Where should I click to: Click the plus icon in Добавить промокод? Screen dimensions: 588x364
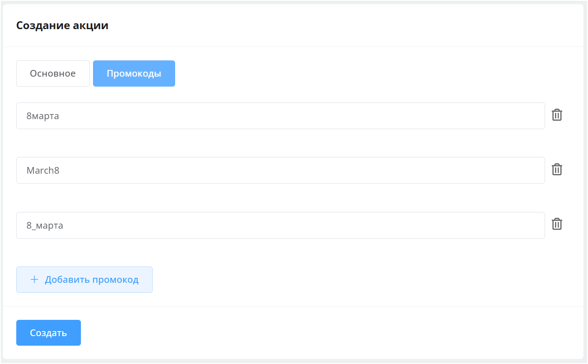pyautogui.click(x=35, y=279)
